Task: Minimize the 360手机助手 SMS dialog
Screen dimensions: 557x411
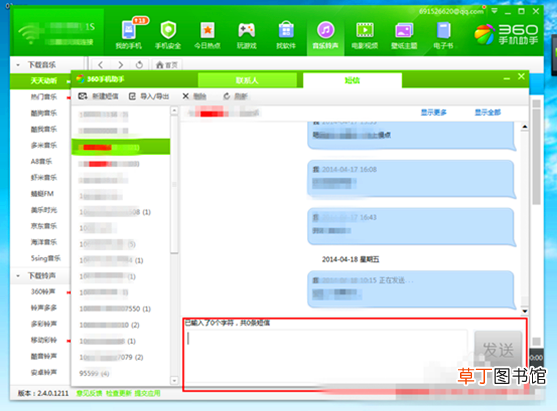Action: point(507,78)
